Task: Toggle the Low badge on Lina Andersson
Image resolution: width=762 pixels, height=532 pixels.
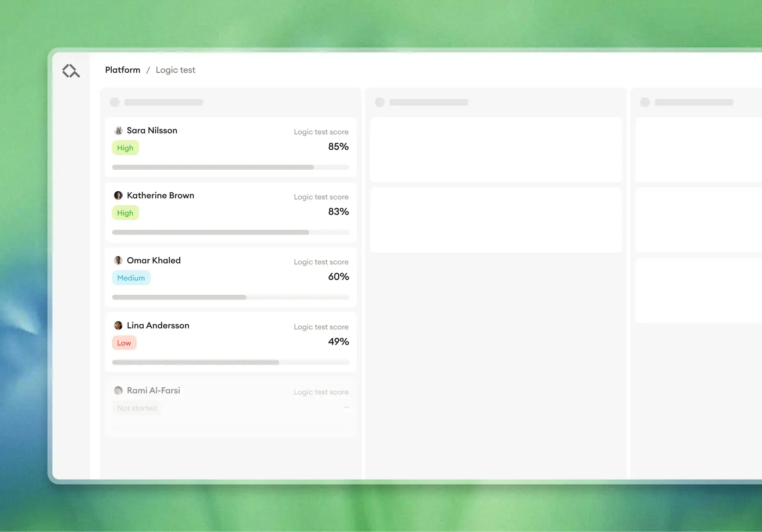Action: coord(124,343)
